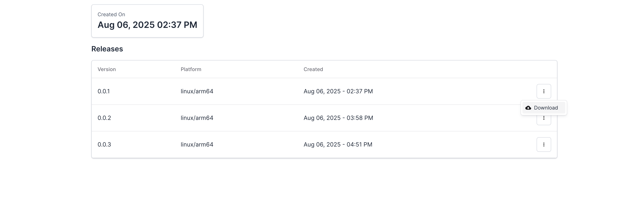Select the 0.0.2 version cell
The height and width of the screenshot is (199, 644).
tap(104, 118)
